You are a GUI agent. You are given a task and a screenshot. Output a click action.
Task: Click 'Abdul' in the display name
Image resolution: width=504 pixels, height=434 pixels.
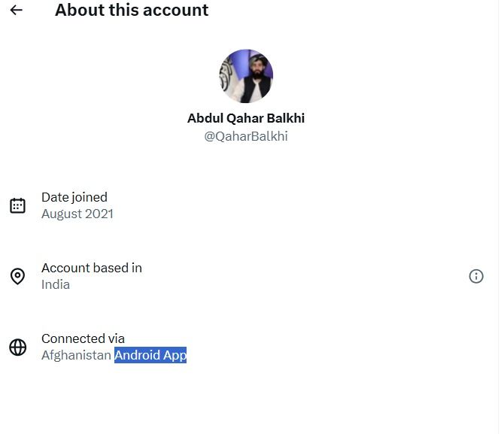click(205, 118)
